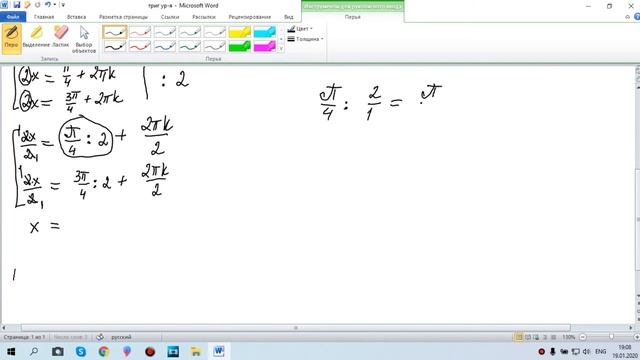Viewport: 640px width, 360px height.
Task: Click the proofing check icon in status bar
Action: tap(100, 337)
